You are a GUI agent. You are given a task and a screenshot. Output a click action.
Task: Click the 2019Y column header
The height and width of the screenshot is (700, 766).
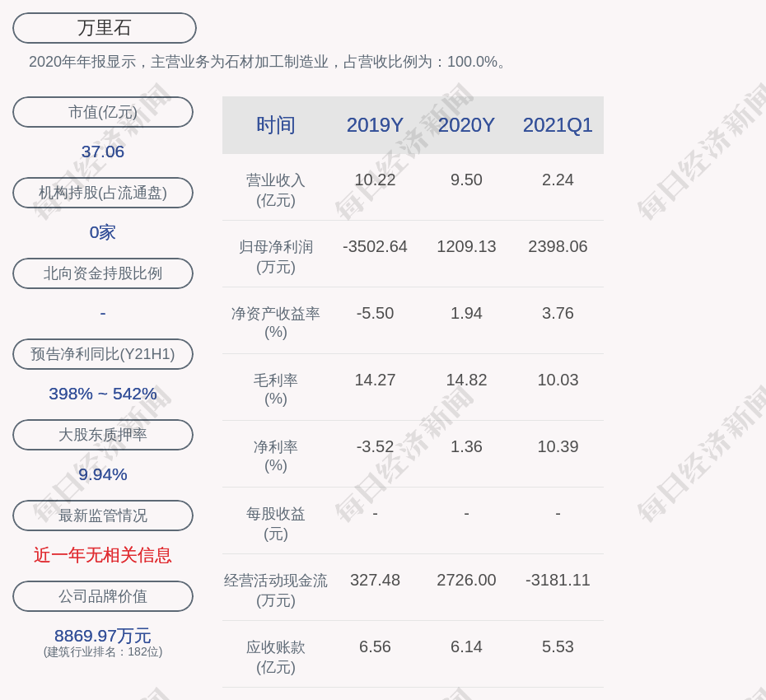coord(375,125)
